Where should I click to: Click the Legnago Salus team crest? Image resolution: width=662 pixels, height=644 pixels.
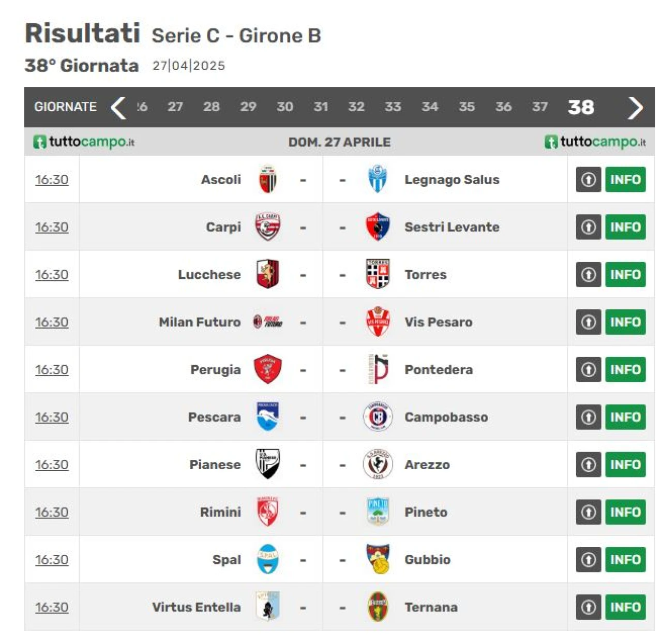tap(378, 179)
